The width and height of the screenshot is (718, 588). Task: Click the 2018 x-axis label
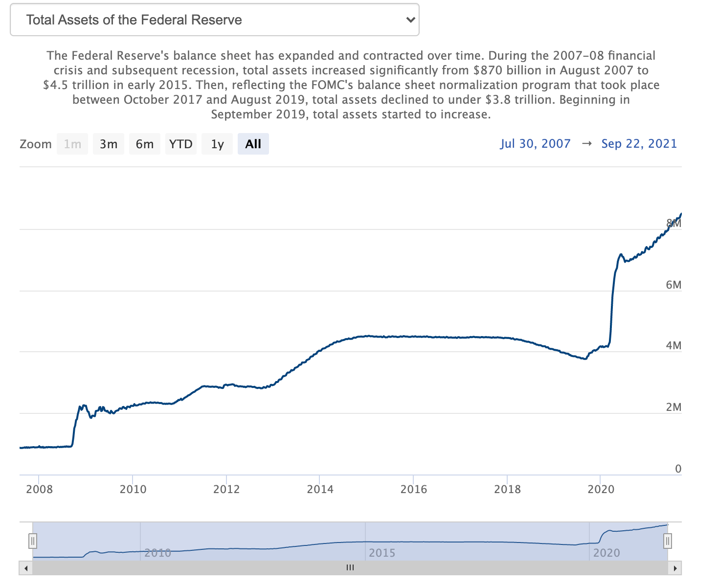click(507, 489)
